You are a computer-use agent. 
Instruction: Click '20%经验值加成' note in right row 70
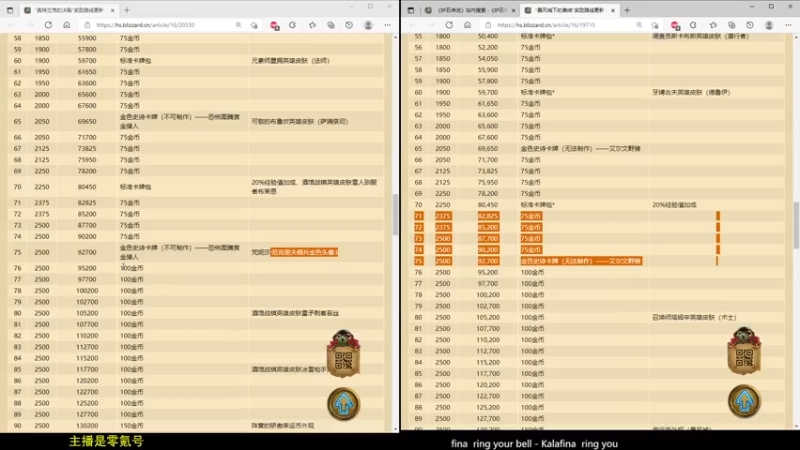(674, 205)
